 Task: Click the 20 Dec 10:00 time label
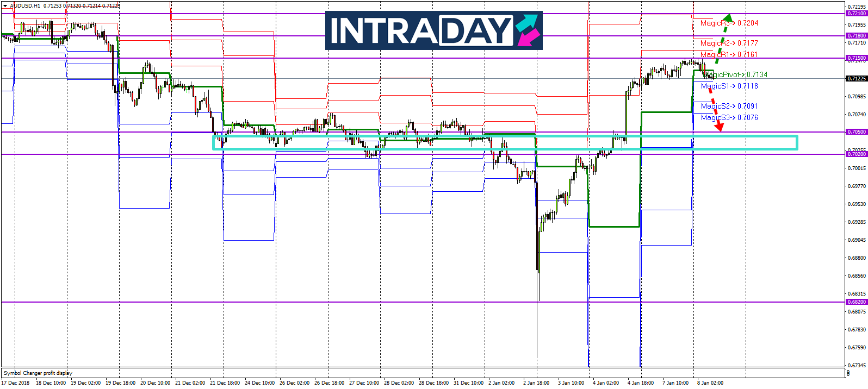click(x=155, y=383)
